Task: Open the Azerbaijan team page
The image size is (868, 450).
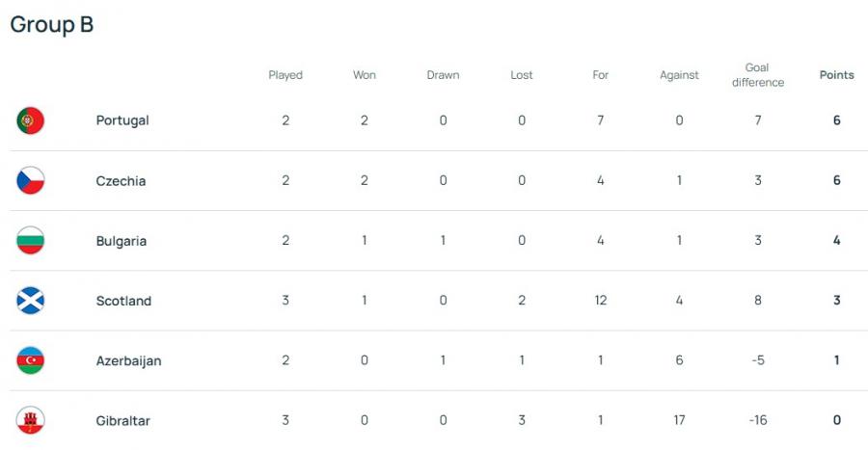Action: (128, 360)
